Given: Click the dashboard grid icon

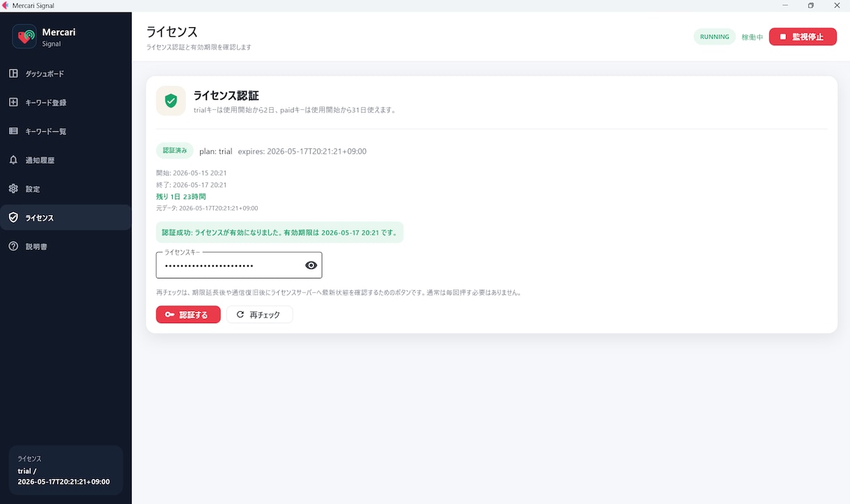Looking at the screenshot, I should tap(13, 73).
